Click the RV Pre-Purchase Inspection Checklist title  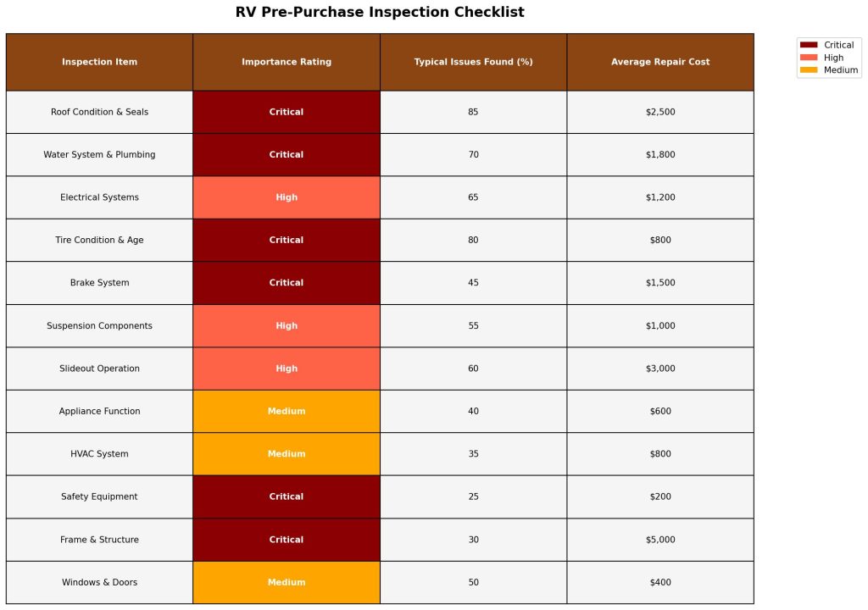(x=380, y=13)
